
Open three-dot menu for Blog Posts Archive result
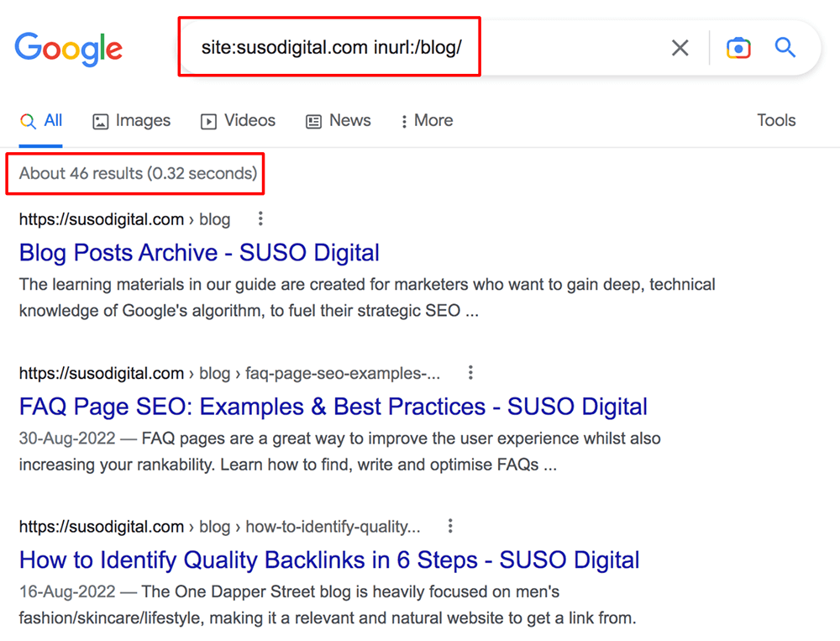[x=260, y=218]
